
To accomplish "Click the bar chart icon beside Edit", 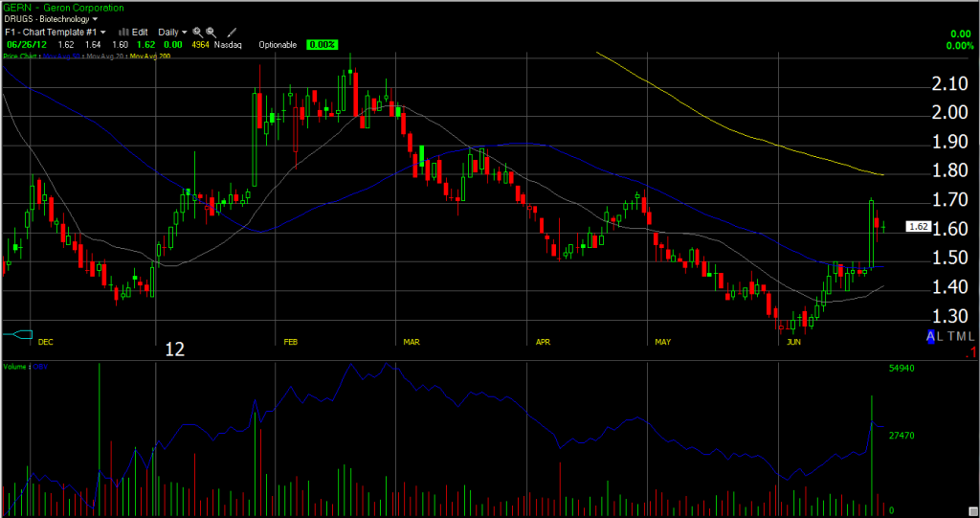I will (x=122, y=32).
